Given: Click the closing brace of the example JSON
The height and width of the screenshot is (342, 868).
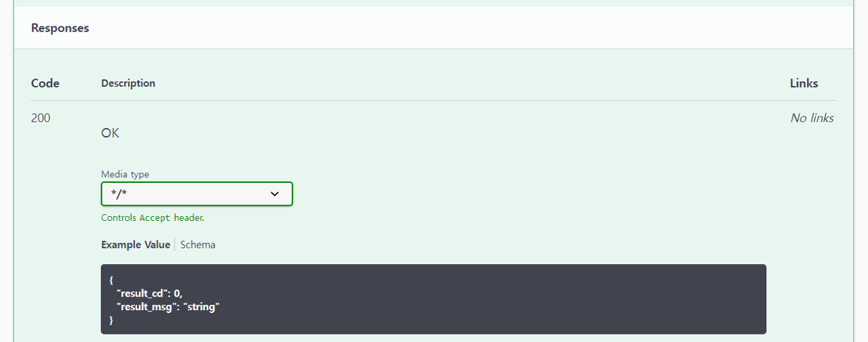Looking at the screenshot, I should [111, 320].
